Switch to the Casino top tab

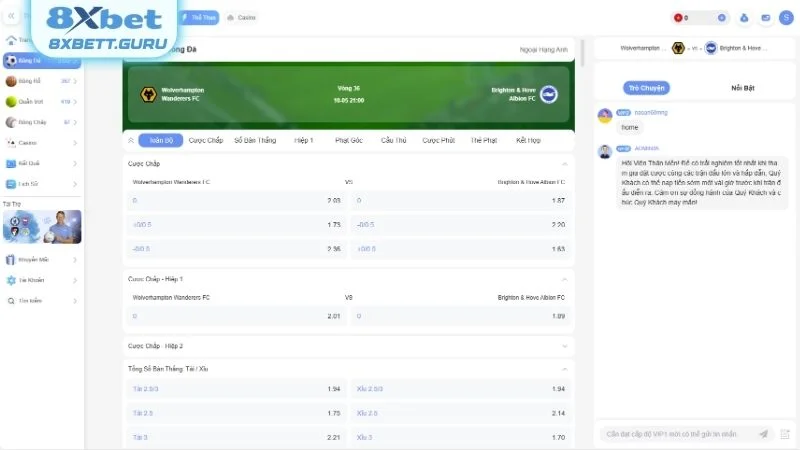(x=241, y=18)
